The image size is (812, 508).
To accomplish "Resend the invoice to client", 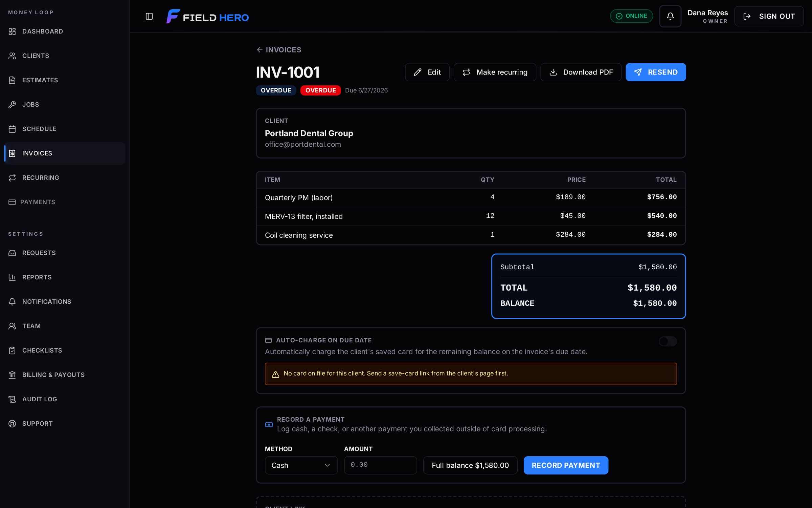I will pos(656,72).
